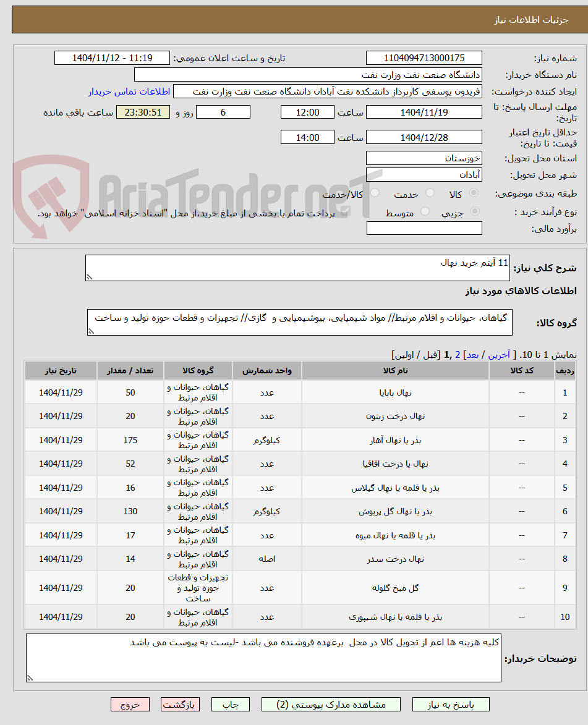Image resolution: width=588 pixels, height=725 pixels.
Task: Click the بازگشت back button
Action: (180, 704)
